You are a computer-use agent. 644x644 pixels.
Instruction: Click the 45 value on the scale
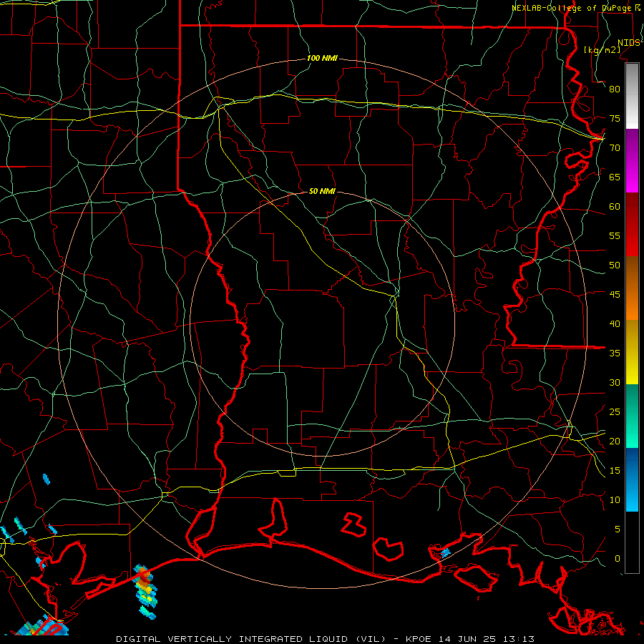coord(615,295)
